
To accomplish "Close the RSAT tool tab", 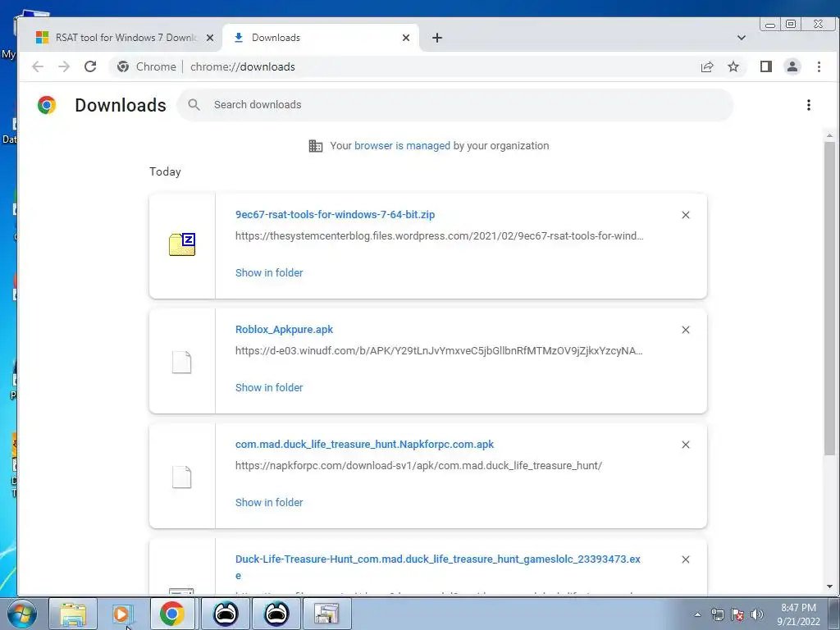I will point(210,38).
